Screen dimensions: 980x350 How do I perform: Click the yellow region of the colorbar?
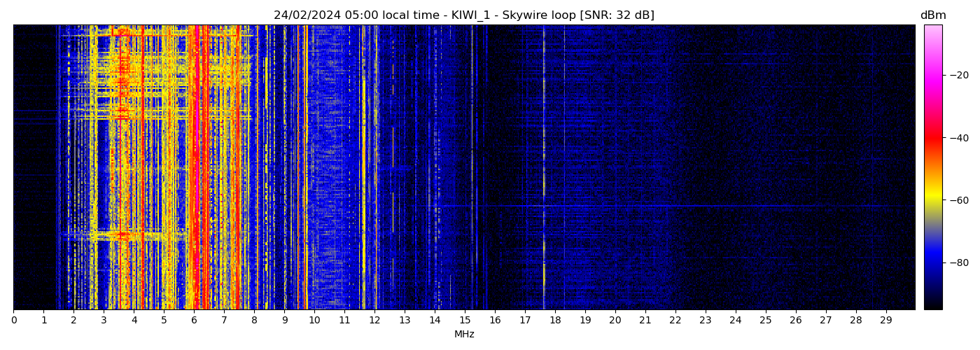932,197
